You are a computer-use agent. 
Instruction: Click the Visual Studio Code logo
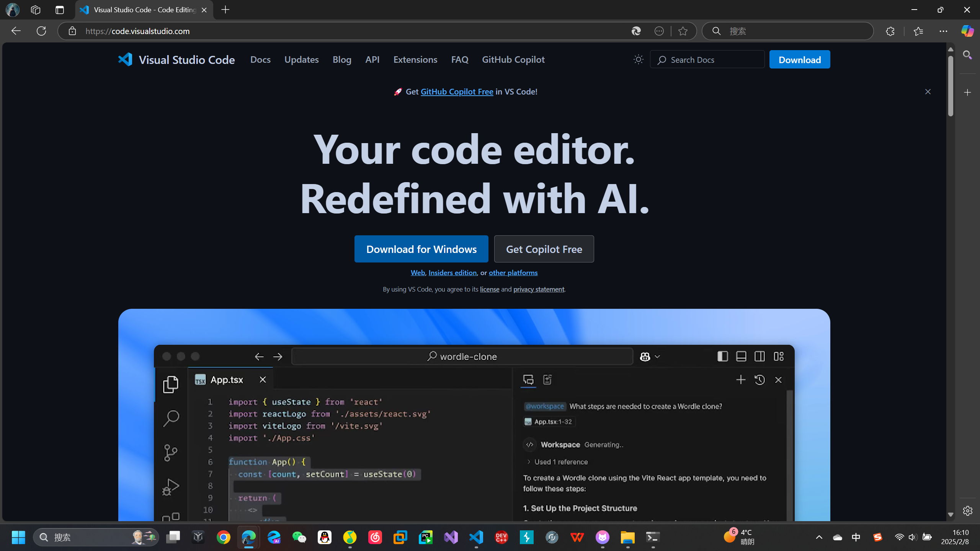(x=125, y=59)
